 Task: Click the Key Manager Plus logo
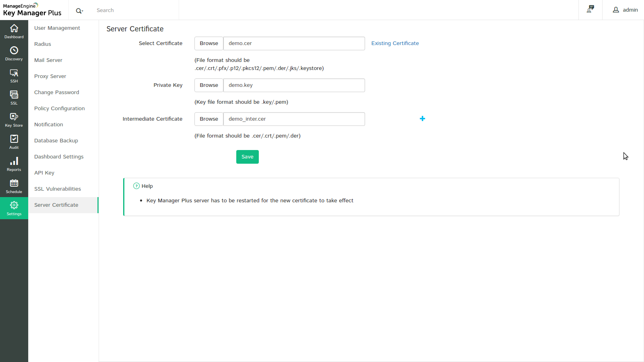(32, 10)
